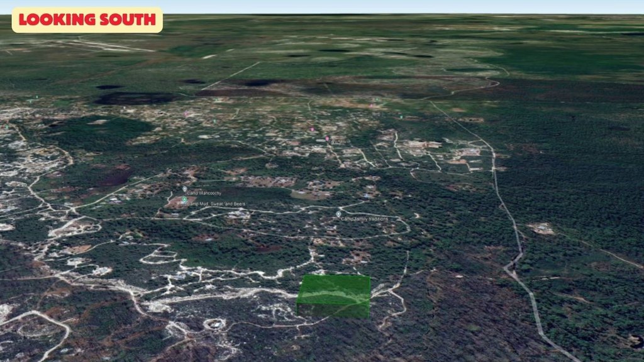The image size is (644, 362).
Task: Select the green Camp Mud, Sweat, and Beers pin
Action: (185, 200)
